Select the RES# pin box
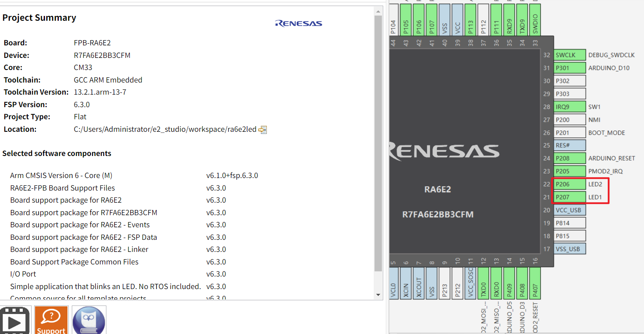The image size is (644, 334). click(570, 146)
